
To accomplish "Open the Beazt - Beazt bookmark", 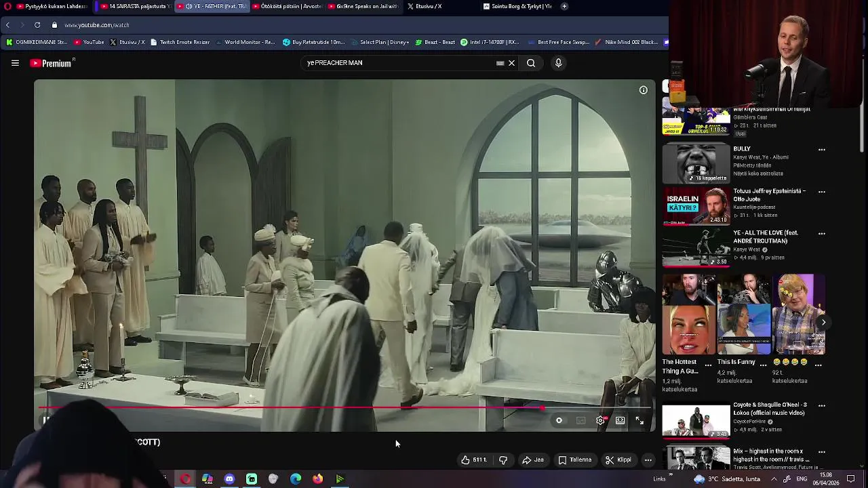I will [435, 42].
